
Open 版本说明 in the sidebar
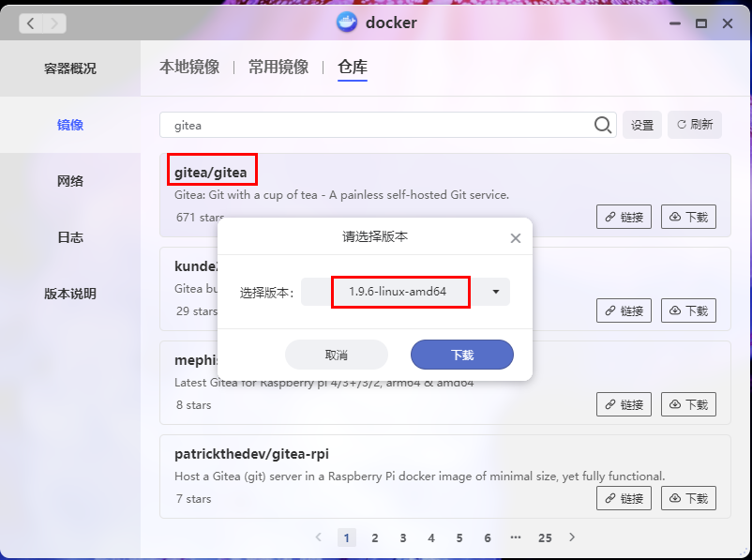tap(70, 294)
